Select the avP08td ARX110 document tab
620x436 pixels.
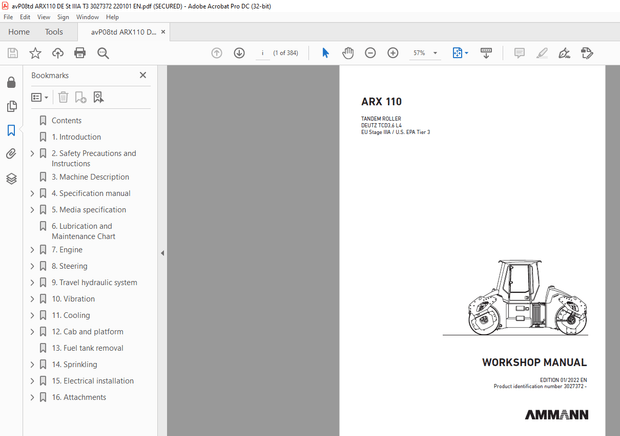pos(123,32)
